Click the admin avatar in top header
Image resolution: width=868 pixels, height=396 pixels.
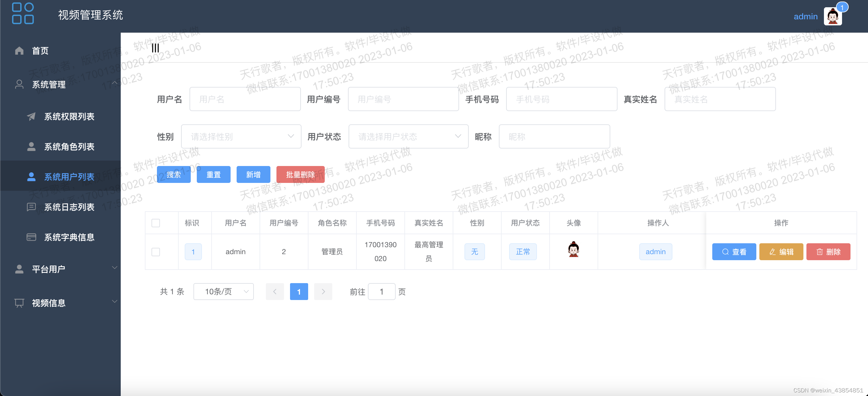(x=832, y=16)
